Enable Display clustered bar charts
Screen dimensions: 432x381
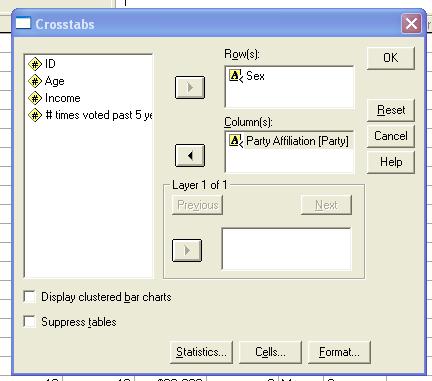point(30,297)
